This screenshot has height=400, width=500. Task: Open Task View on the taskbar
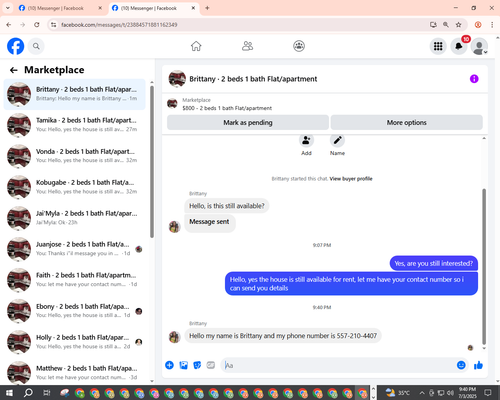point(47,393)
